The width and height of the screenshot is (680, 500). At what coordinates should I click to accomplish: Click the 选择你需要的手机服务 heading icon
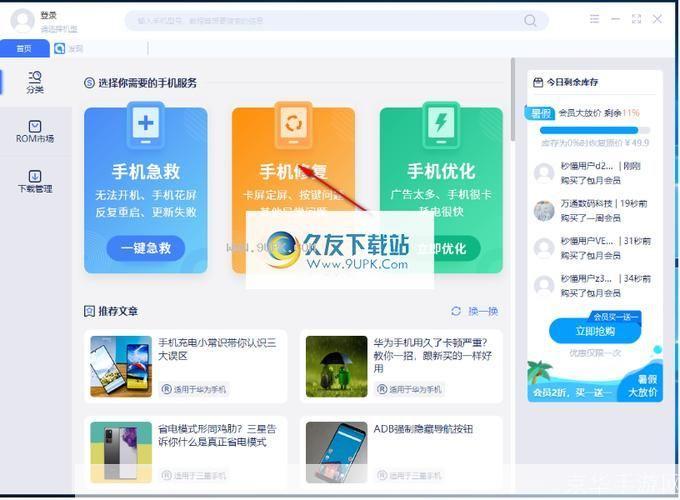tap(89, 82)
